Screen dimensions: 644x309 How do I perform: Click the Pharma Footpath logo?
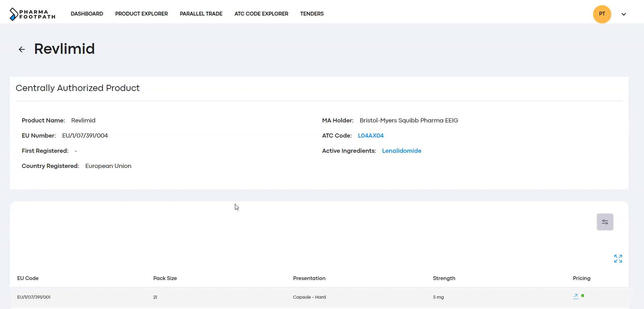(32, 14)
